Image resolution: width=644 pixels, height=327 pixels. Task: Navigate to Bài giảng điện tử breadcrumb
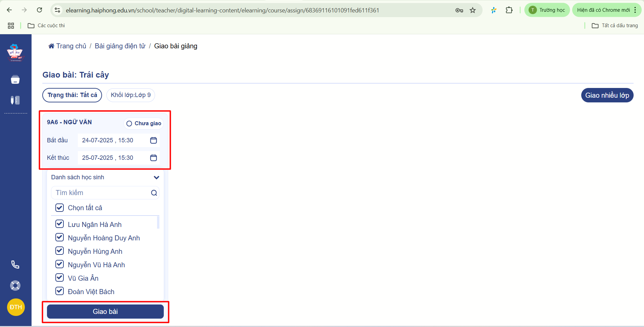click(x=120, y=46)
